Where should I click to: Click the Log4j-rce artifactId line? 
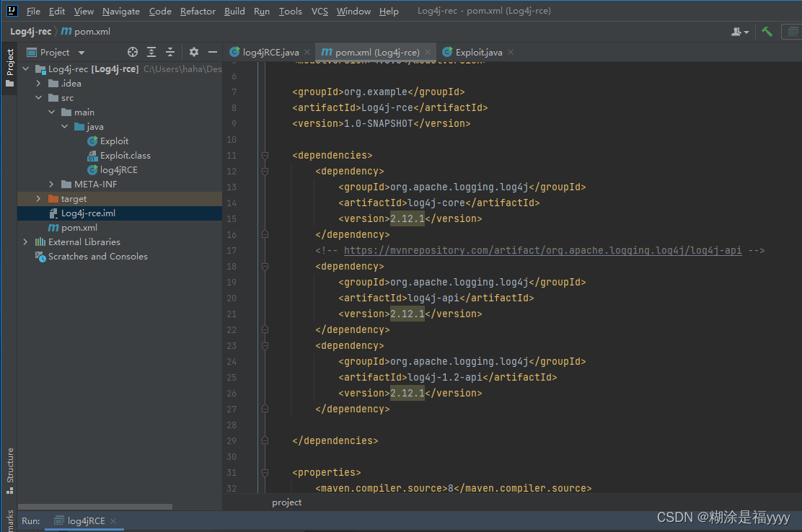(x=389, y=108)
